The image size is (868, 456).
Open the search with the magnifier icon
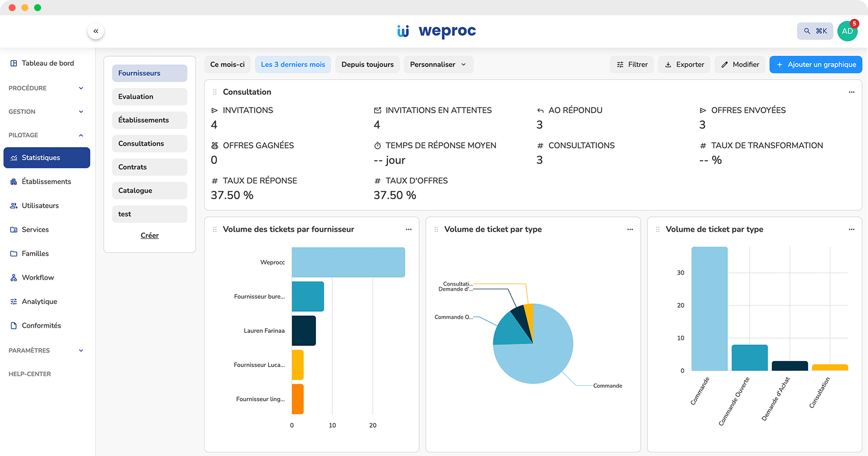[808, 31]
